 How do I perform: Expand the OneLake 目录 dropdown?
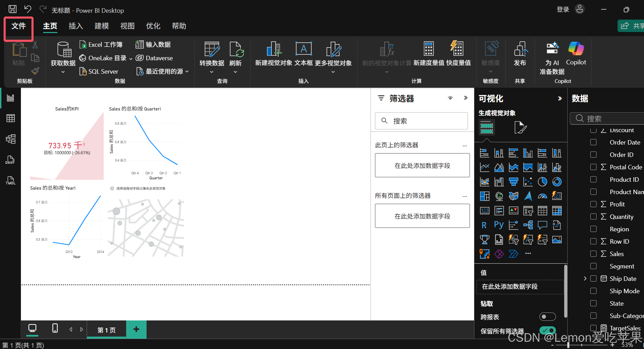point(131,59)
